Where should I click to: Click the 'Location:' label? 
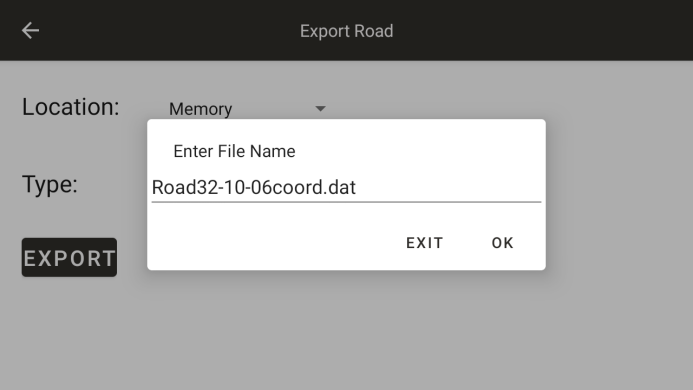point(71,107)
